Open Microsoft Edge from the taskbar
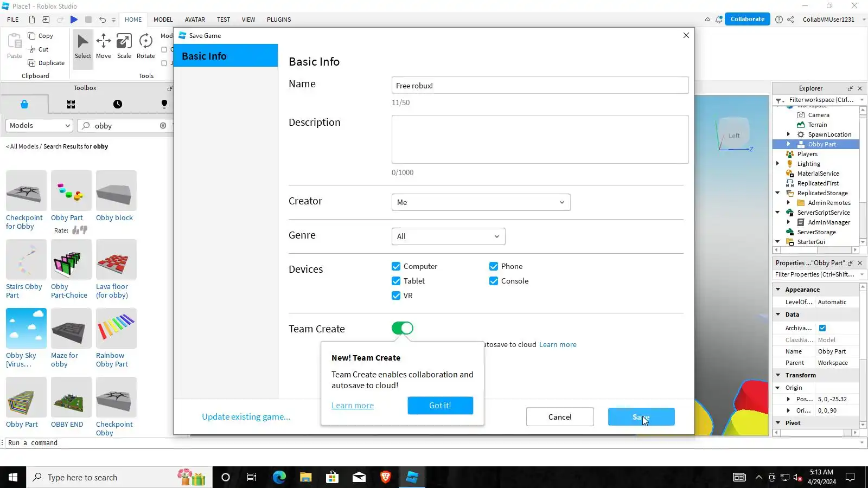The image size is (868, 488). click(279, 477)
